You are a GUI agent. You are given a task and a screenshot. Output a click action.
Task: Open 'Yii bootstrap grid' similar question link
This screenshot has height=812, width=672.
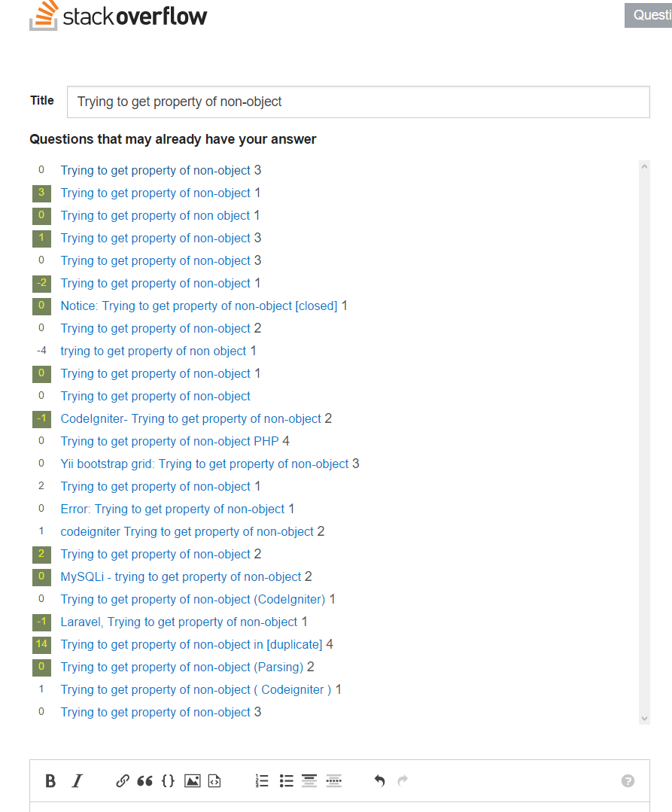click(205, 464)
